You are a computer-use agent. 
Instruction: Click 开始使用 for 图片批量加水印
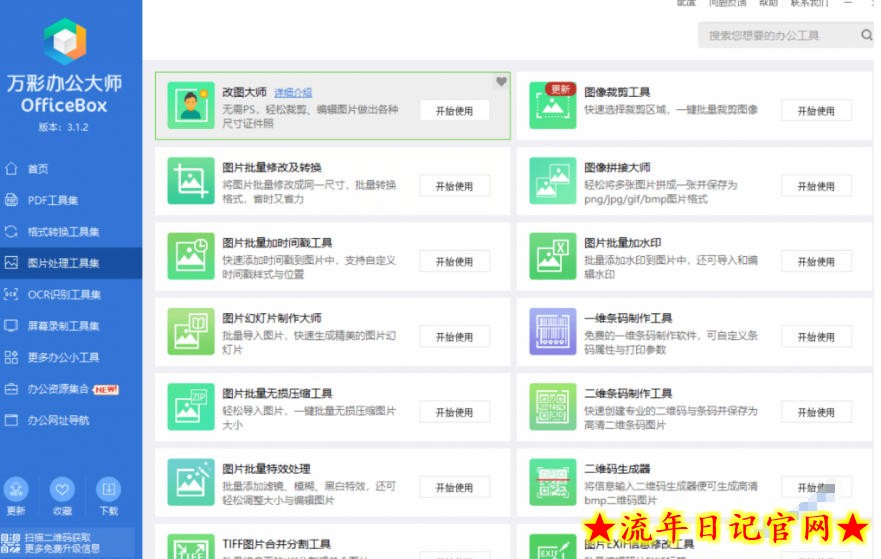(816, 261)
